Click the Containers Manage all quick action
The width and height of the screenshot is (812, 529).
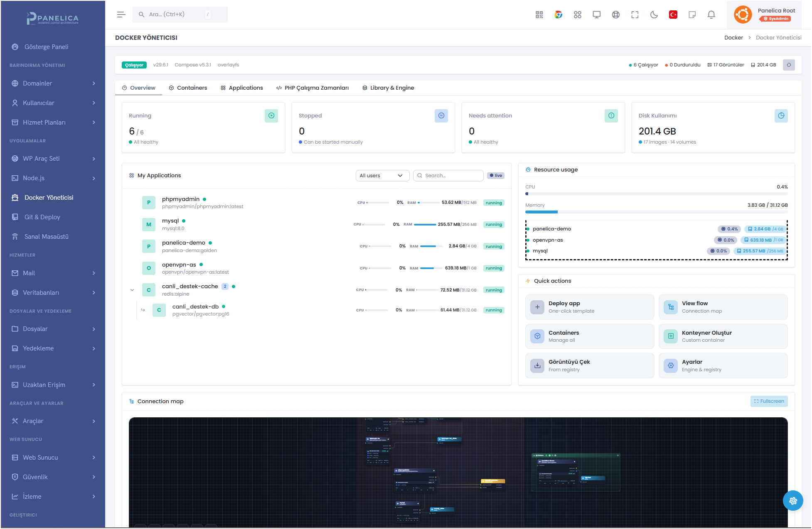[589, 336]
